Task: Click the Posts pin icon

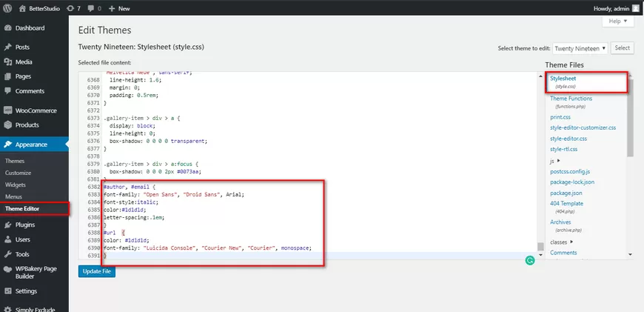Action: (7, 47)
